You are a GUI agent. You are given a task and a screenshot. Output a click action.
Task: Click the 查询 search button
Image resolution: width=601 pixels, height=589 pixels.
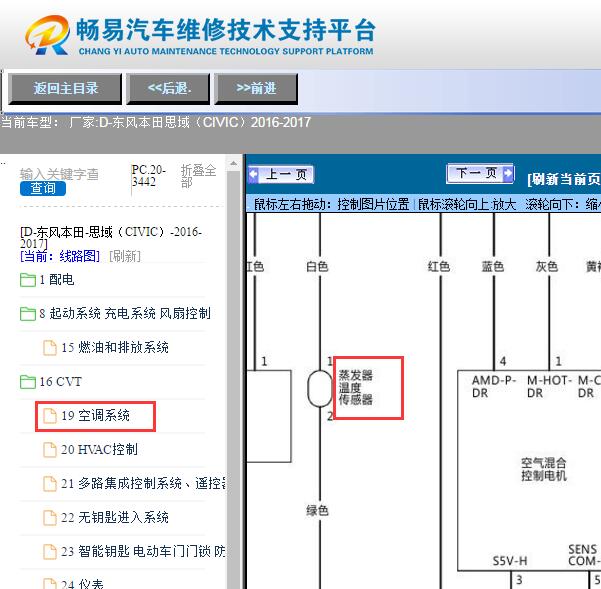pos(43,188)
